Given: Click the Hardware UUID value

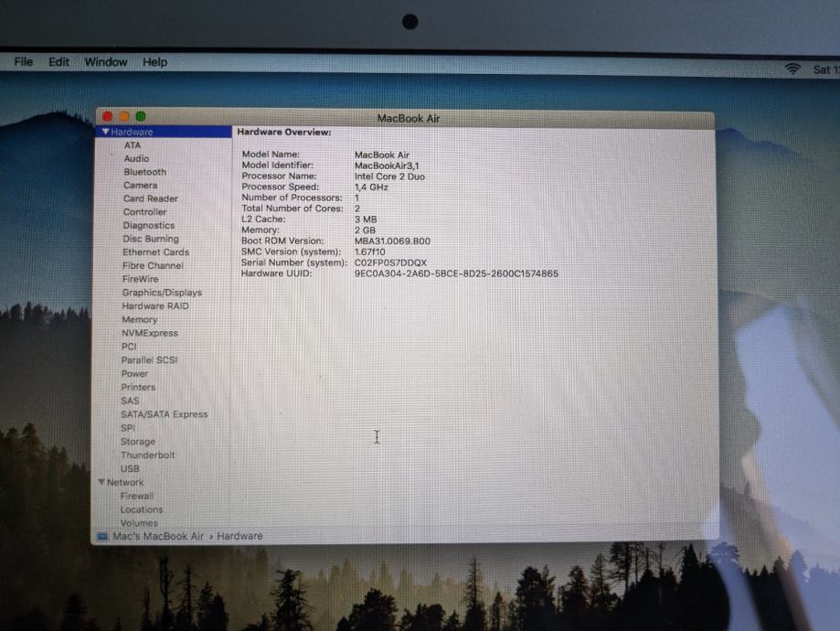Looking at the screenshot, I should [456, 273].
